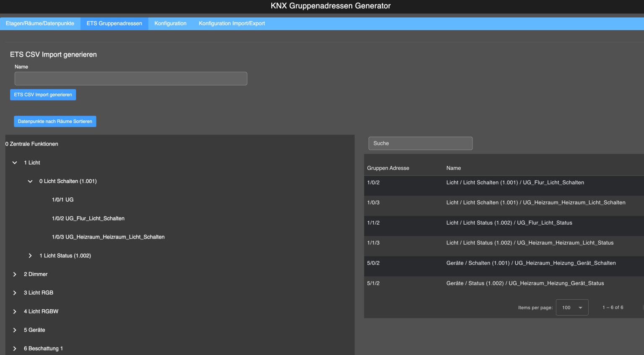The width and height of the screenshot is (644, 355).
Task: Click inside the Name input field
Action: [131, 78]
